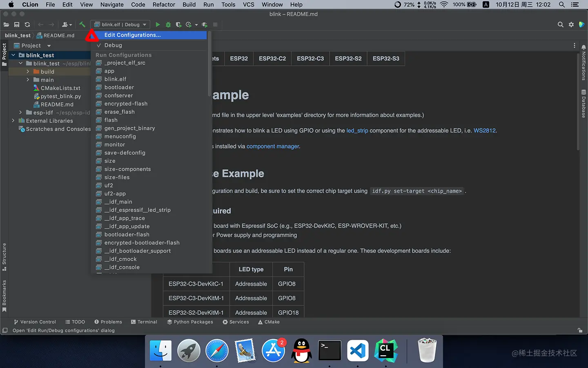
Task: Open the Bookmarks tool window
Action: 4,296
